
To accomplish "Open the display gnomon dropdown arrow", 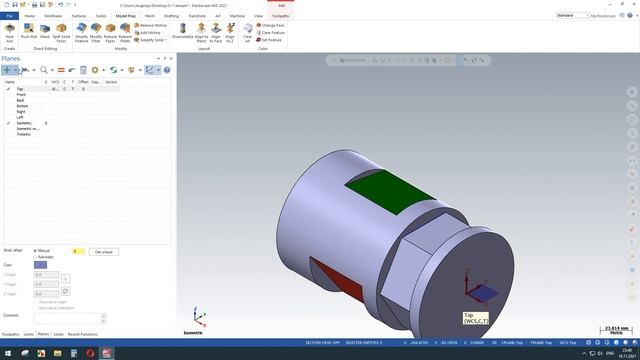I will [x=158, y=70].
